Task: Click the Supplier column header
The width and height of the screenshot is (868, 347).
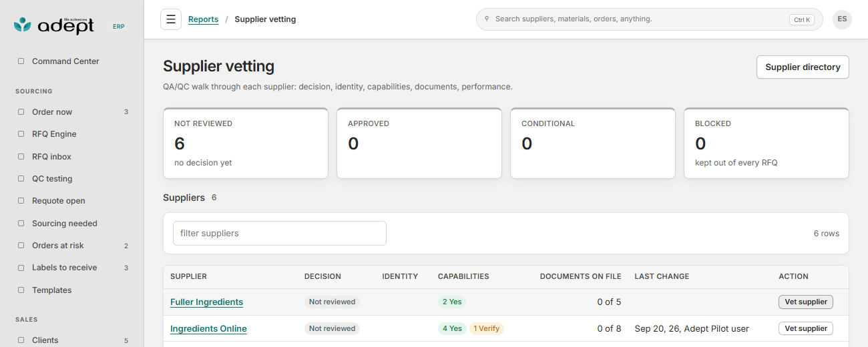Action: coord(188,276)
